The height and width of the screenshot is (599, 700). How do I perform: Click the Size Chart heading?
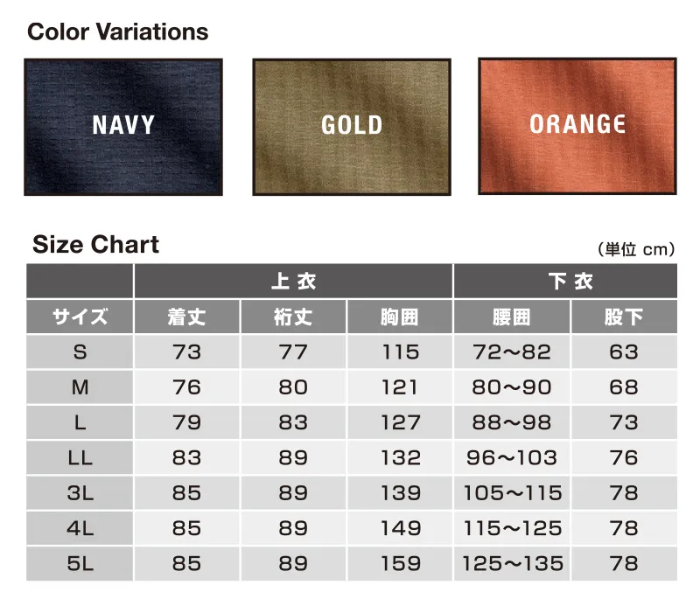(x=95, y=245)
